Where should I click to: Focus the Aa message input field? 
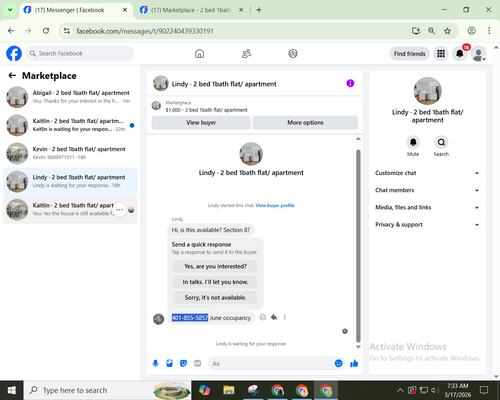pyautogui.click(x=271, y=363)
